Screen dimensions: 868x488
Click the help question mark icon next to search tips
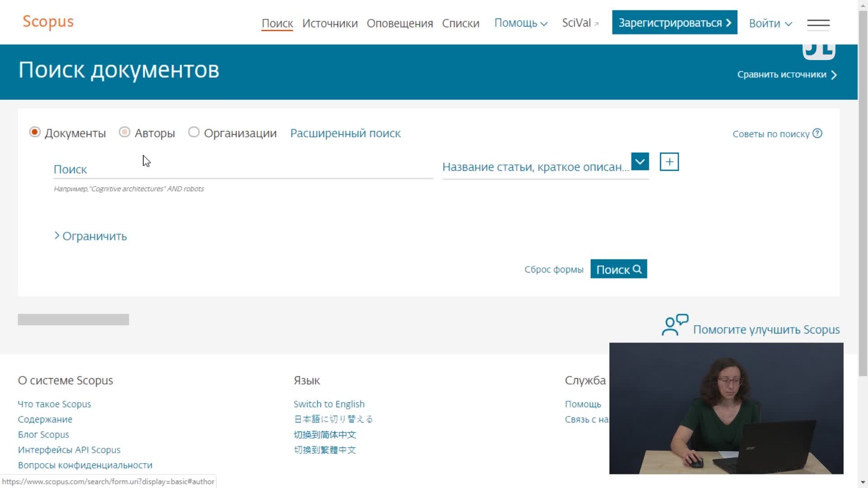tap(817, 133)
